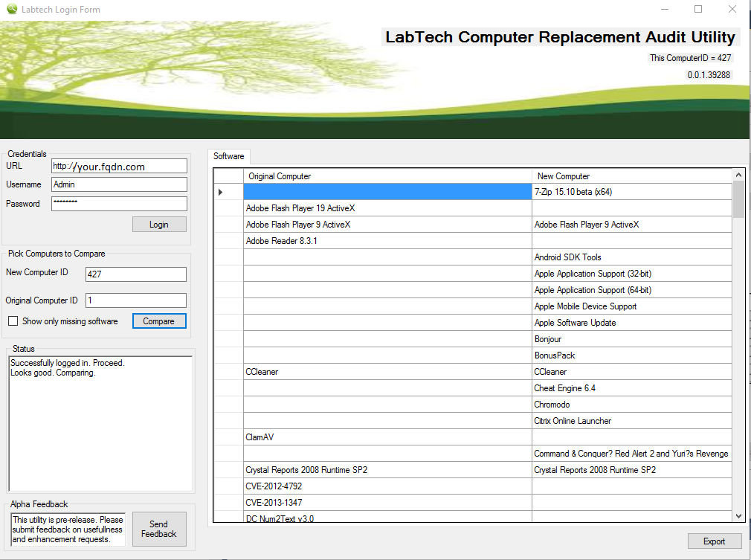751x560 pixels.
Task: Edit the New Computer ID field
Action: [x=136, y=274]
